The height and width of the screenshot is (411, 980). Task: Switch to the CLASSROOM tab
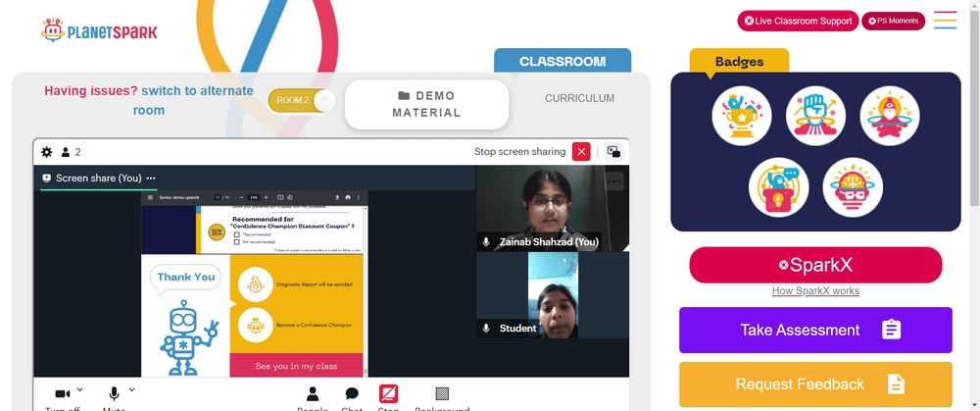coord(563,61)
